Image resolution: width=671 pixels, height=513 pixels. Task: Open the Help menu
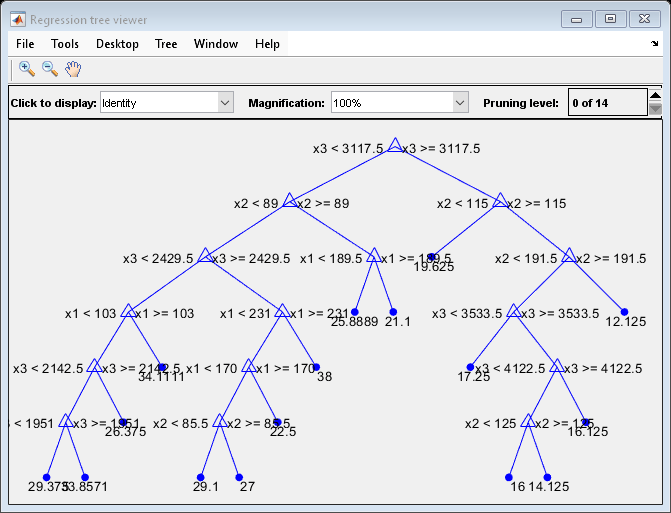coord(267,44)
